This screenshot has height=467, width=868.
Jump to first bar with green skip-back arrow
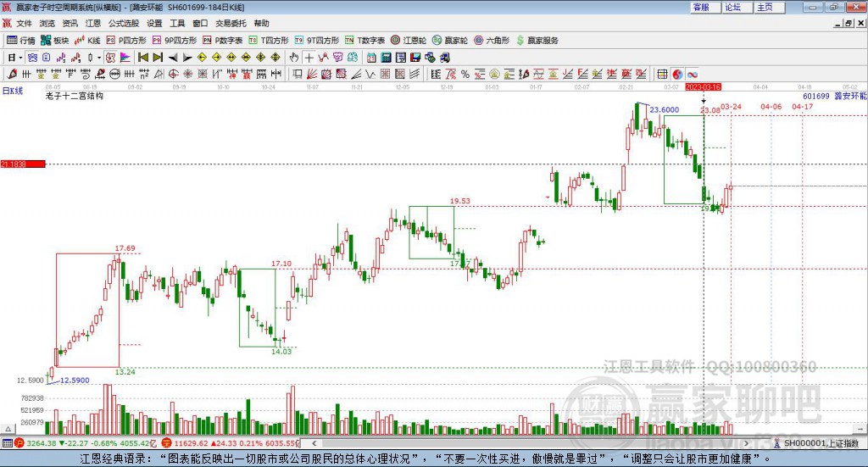pyautogui.click(x=142, y=58)
